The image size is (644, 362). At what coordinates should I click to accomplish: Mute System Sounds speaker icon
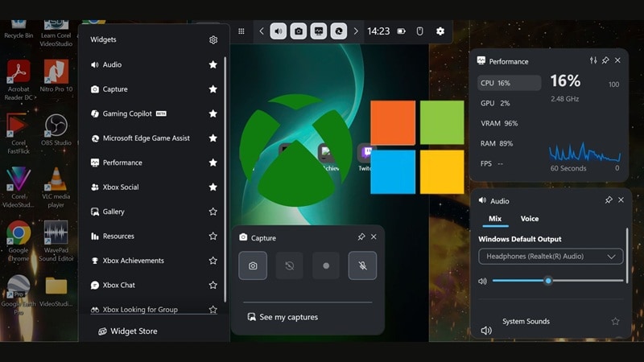486,331
